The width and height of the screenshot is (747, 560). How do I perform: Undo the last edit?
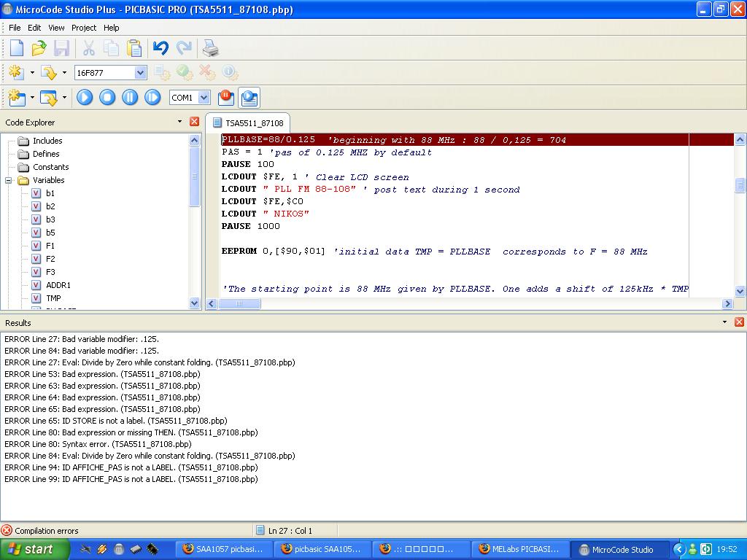161,48
